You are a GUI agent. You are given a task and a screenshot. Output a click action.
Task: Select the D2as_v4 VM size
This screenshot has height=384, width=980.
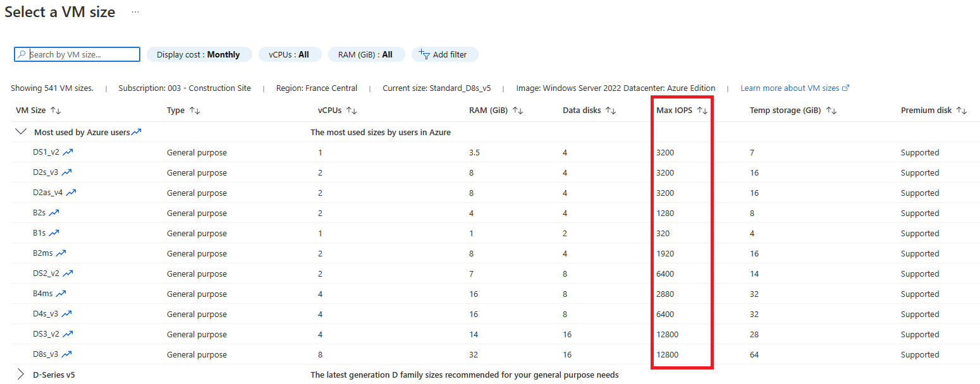tap(49, 193)
